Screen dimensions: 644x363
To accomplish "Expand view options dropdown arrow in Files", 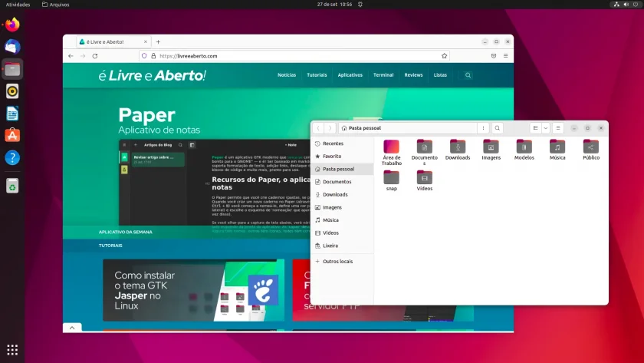I will coord(545,128).
